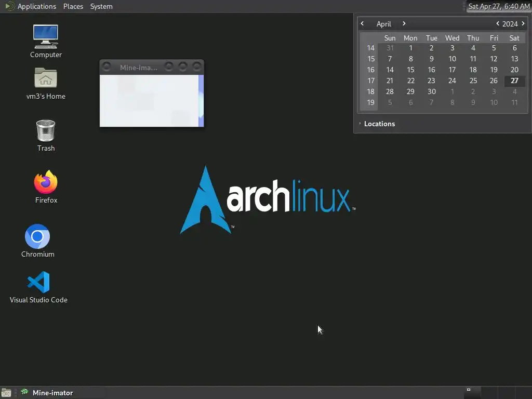The width and height of the screenshot is (532, 399).
Task: Launch Chromium from the desktop
Action: (x=37, y=241)
